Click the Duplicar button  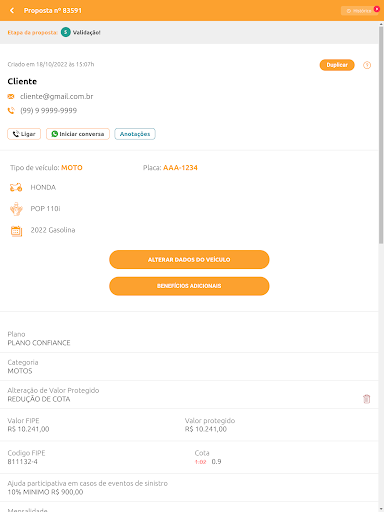(x=337, y=65)
